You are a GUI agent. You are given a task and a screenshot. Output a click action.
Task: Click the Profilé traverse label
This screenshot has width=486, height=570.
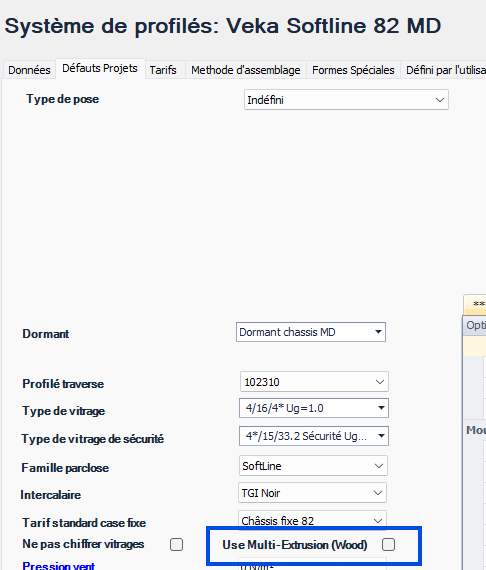point(63,384)
